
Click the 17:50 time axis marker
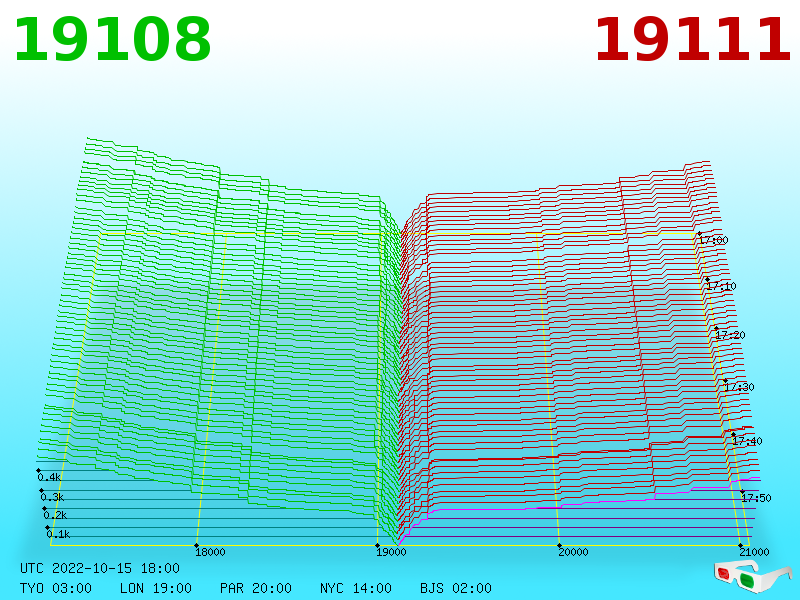[x=756, y=498]
